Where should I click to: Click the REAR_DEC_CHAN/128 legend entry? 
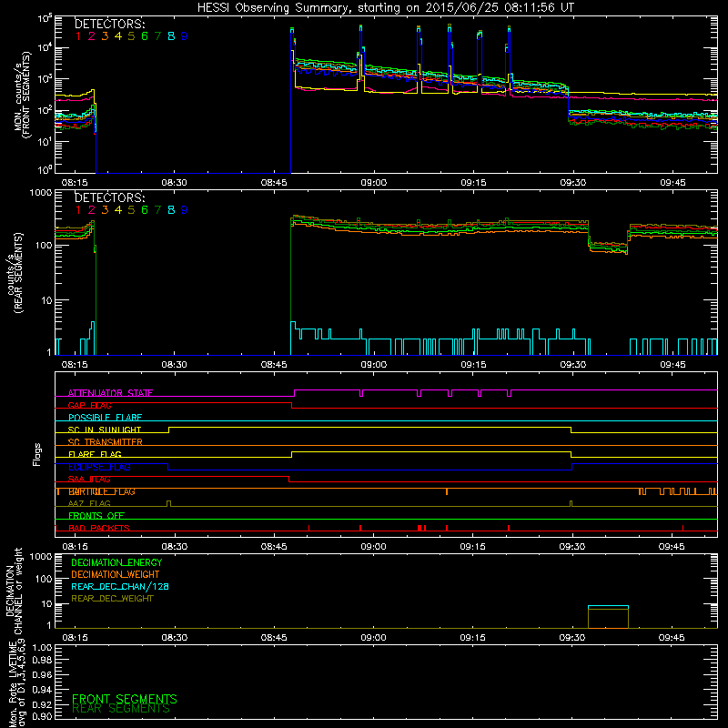[120, 586]
